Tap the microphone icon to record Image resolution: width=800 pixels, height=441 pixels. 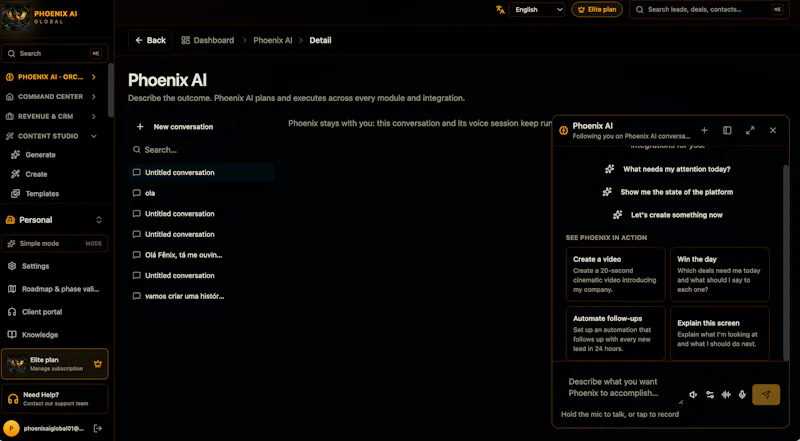point(742,395)
